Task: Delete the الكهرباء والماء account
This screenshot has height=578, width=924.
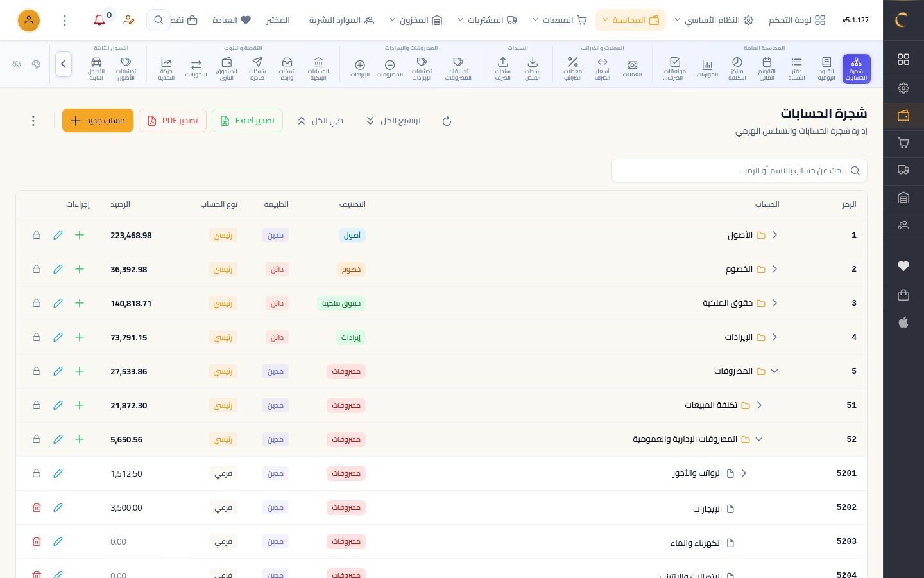Action: point(37,541)
